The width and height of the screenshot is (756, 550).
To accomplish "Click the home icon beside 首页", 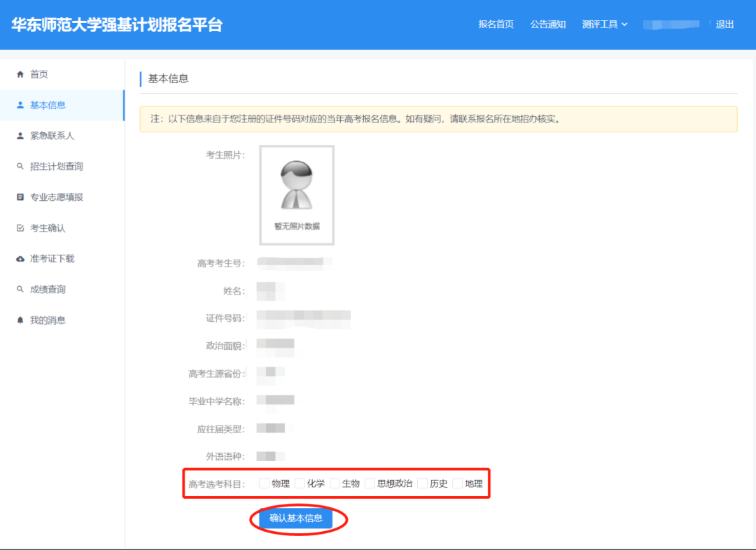I will (x=20, y=74).
